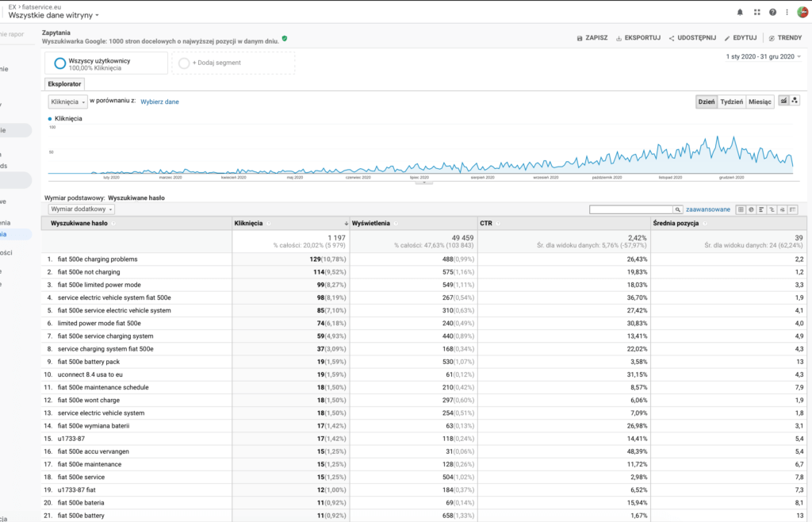Open help icon beside Średnia pozycja column

click(x=705, y=224)
